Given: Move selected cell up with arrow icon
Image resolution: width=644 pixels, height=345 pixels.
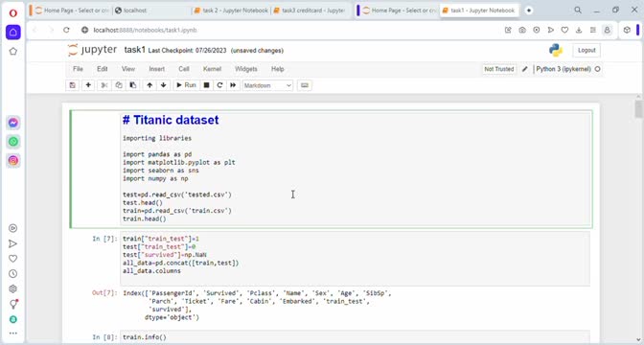Looking at the screenshot, I should (x=149, y=85).
